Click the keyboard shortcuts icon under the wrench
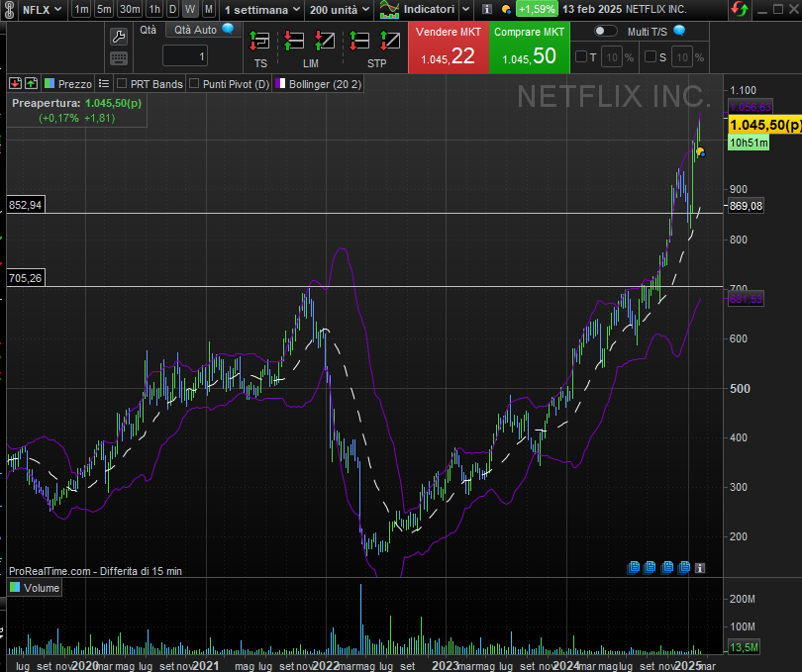 (119, 58)
